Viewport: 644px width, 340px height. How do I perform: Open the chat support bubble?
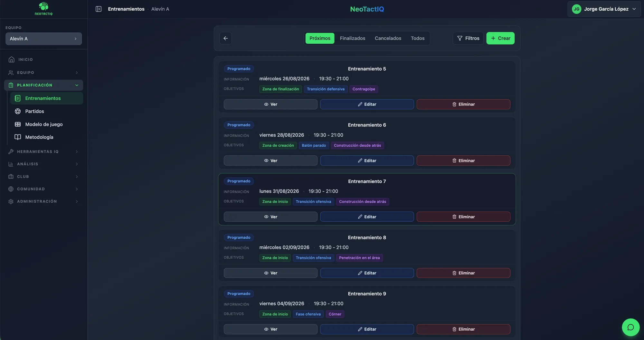coord(630,327)
